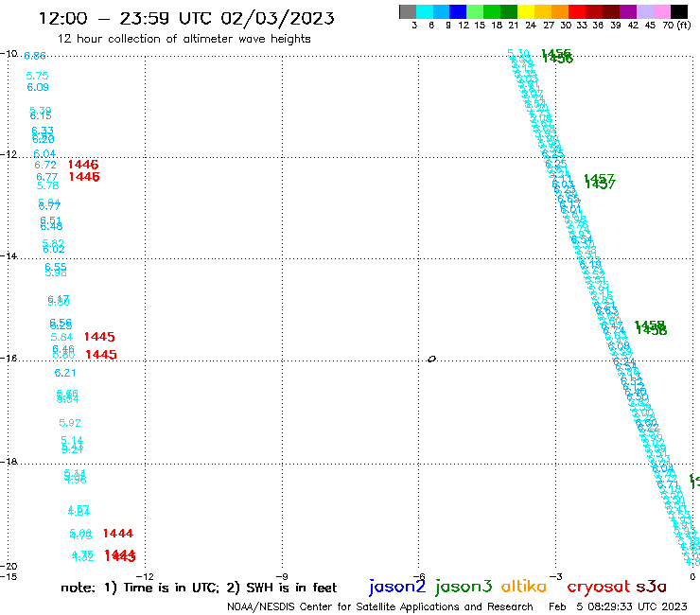The width and height of the screenshot is (700, 615).
Task: Click the gray swatch in the color scale
Action: (408, 11)
